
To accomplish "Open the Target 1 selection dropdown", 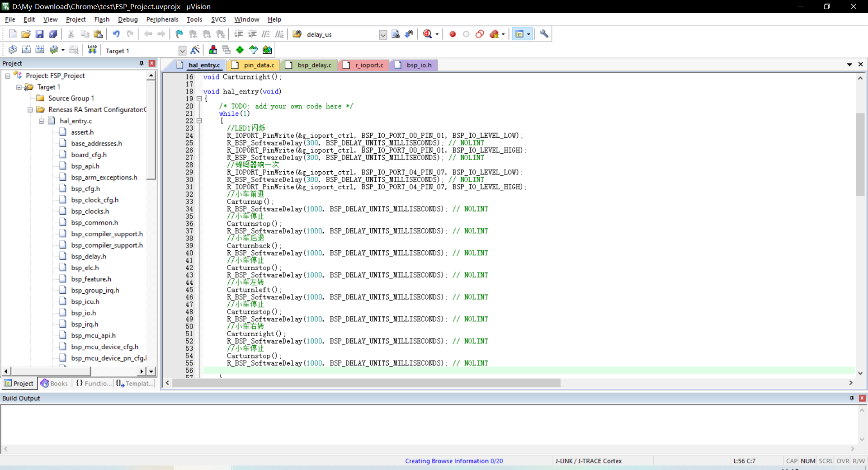I will tap(182, 51).
